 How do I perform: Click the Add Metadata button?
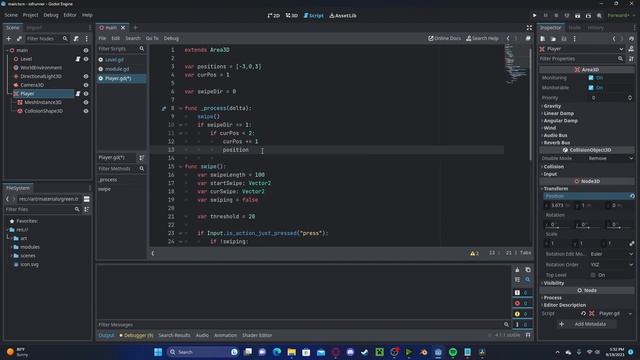click(587, 324)
